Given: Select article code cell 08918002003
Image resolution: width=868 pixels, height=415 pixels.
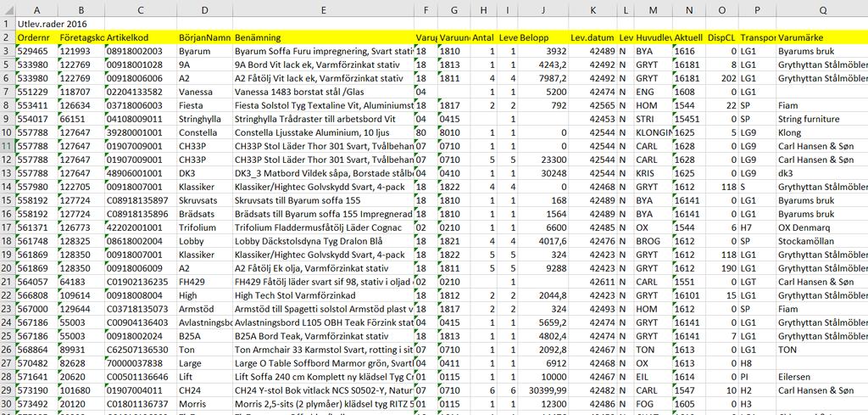Looking at the screenshot, I should click(x=140, y=52).
